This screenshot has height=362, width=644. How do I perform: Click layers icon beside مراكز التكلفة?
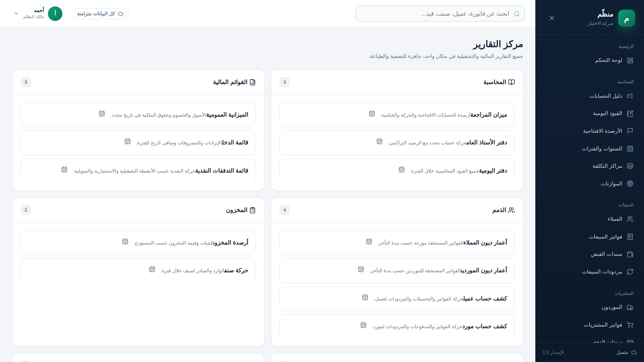[630, 166]
